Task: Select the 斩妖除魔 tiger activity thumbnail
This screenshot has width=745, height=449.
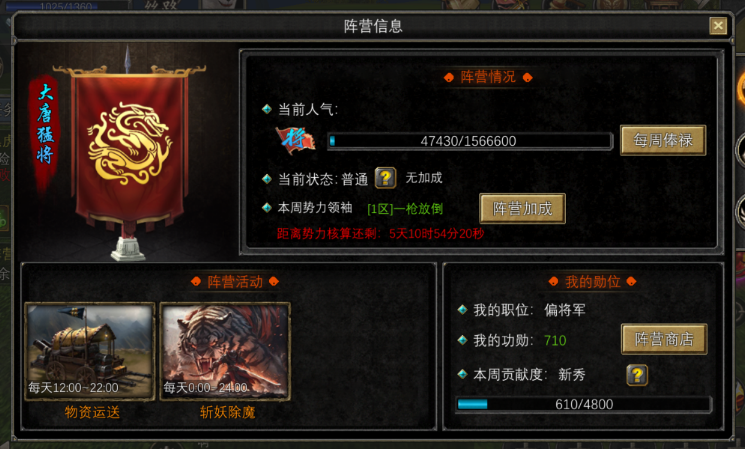Action: (x=225, y=352)
